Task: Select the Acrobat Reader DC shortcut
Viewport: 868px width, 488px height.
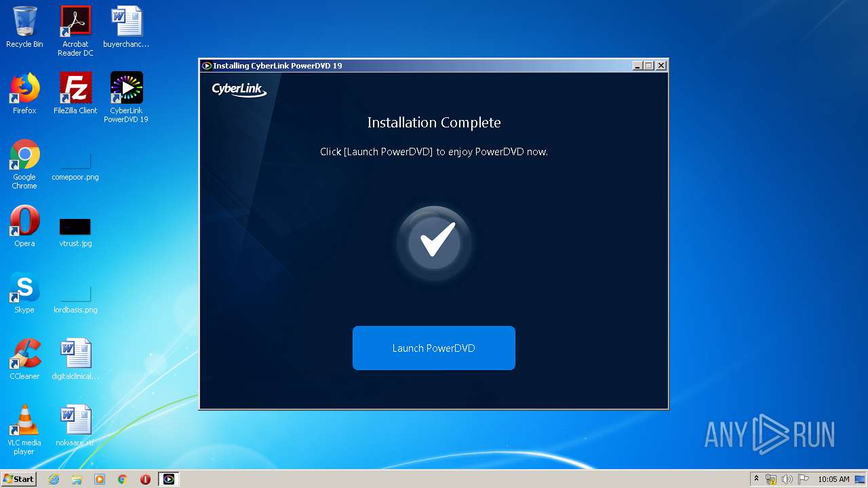Action: (75, 31)
